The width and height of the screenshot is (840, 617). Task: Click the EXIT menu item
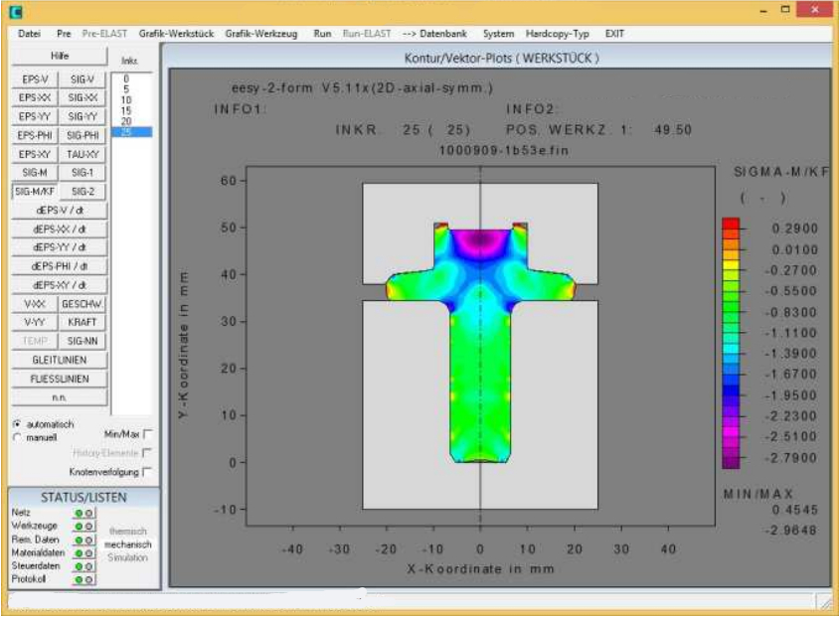click(x=615, y=33)
